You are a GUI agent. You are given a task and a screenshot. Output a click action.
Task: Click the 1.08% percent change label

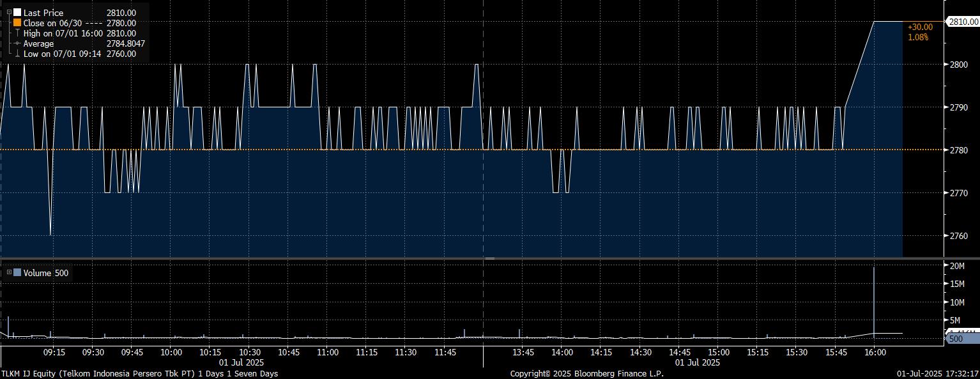[918, 37]
